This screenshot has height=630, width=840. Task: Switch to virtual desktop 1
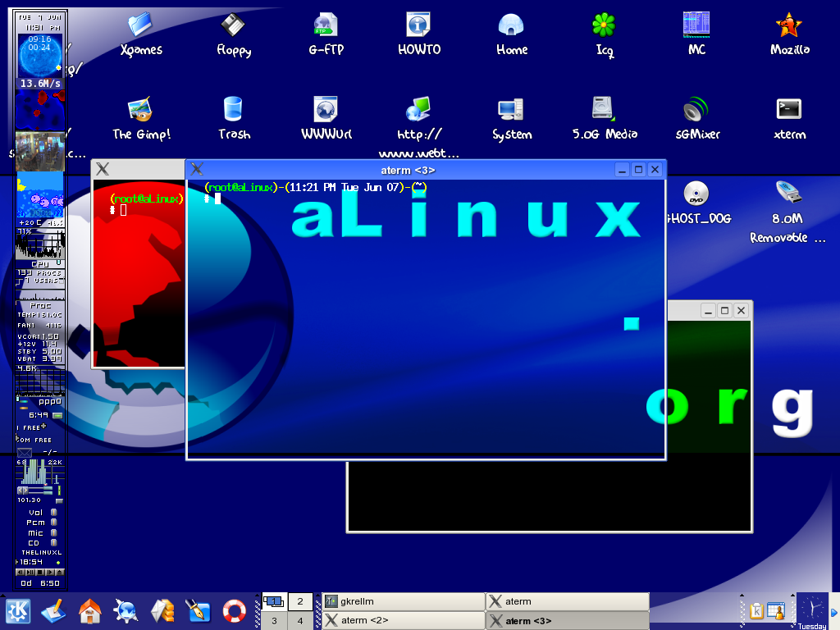(x=274, y=601)
